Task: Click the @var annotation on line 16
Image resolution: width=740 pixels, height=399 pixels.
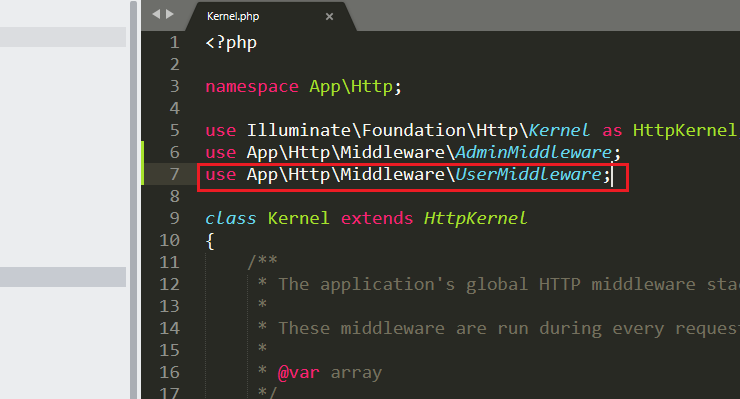Action: point(298,373)
